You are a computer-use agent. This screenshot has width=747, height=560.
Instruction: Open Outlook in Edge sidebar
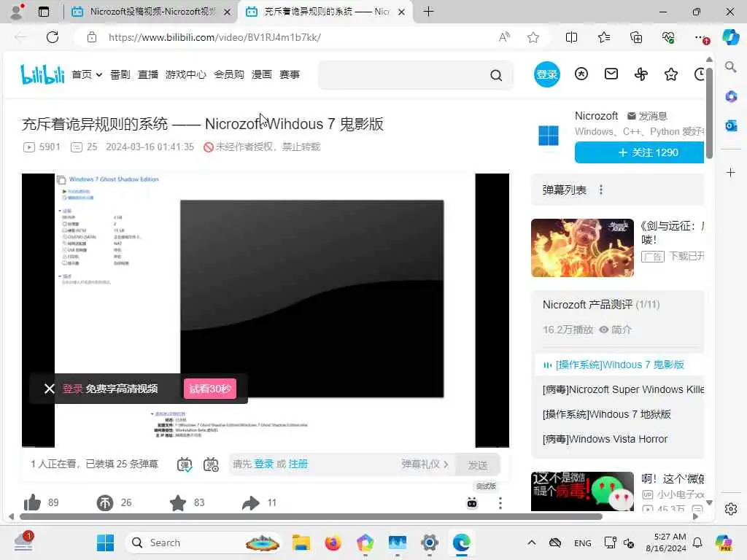click(x=731, y=125)
